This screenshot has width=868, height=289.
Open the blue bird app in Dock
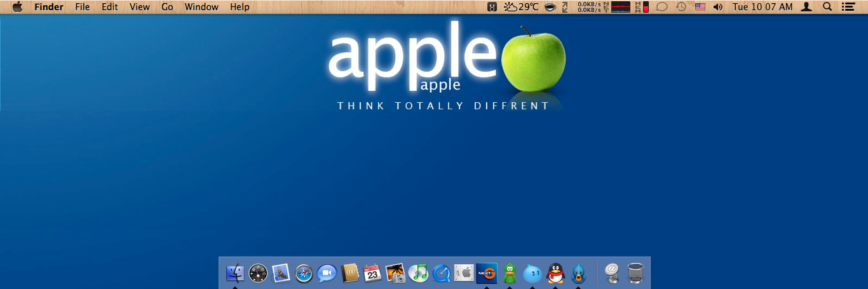pos(578,273)
